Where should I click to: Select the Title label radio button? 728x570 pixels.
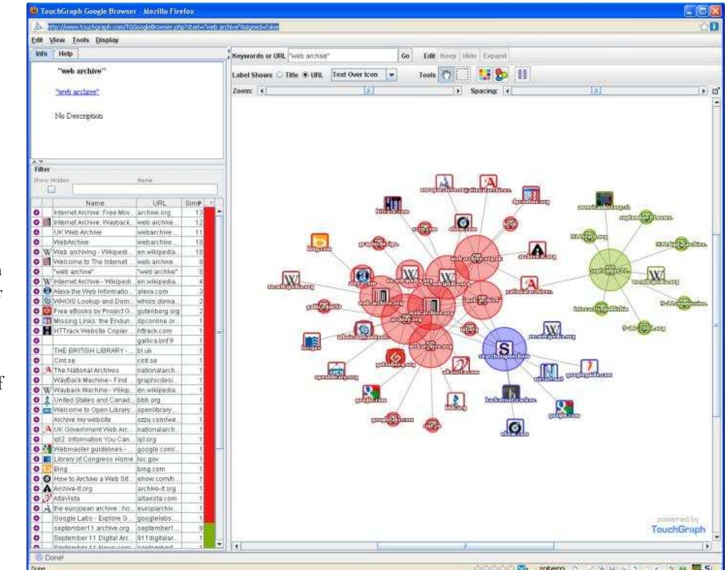coord(280,75)
